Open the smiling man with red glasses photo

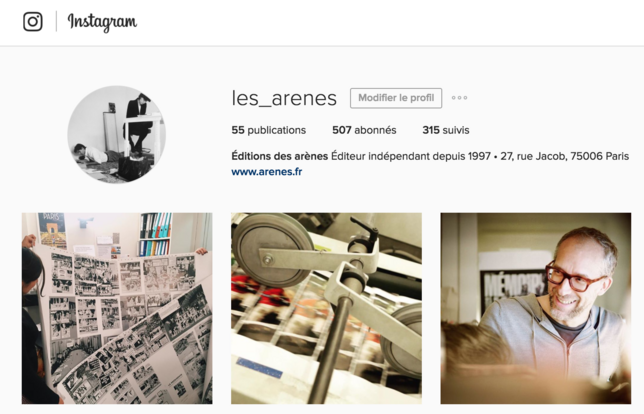click(x=536, y=308)
